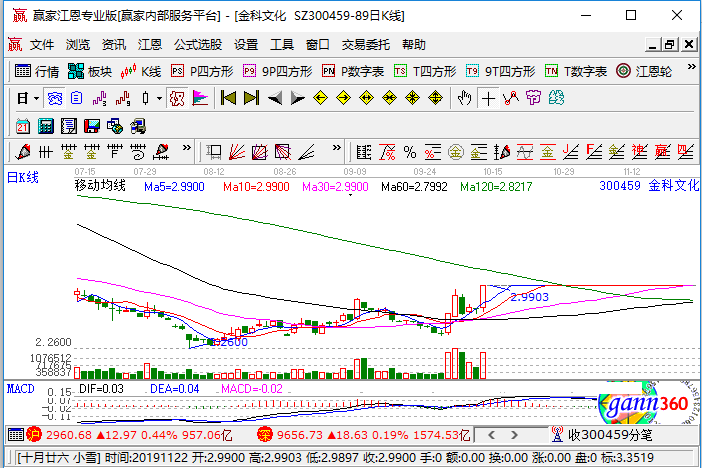This screenshot has height=468, width=702.
Task: Jump to the last bar
Action: tap(251, 98)
